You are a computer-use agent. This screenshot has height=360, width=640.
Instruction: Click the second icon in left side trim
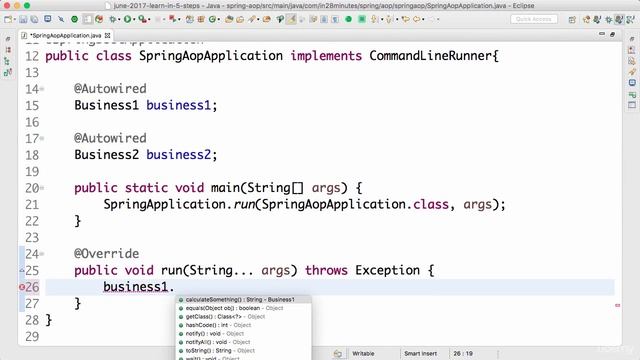point(8,50)
